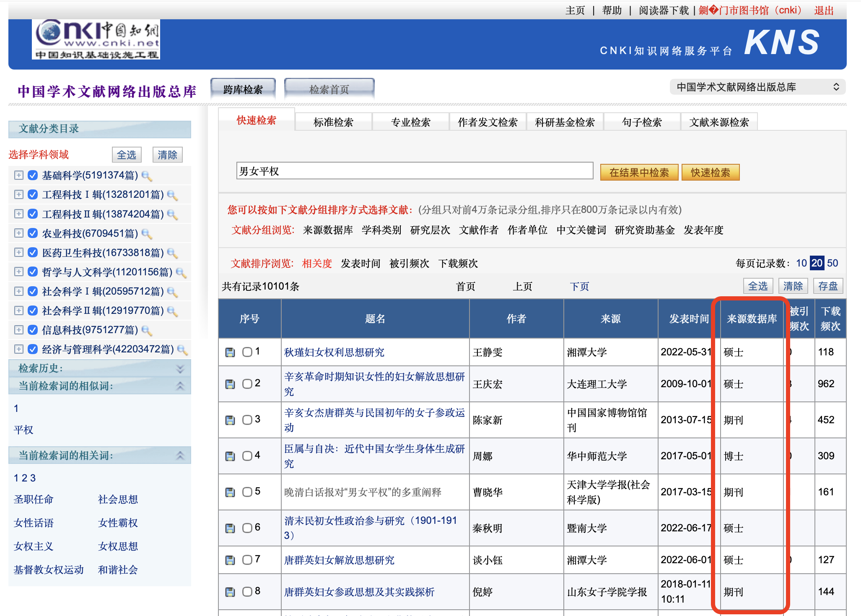
Task: Click the save disk icon in row 2
Action: coord(230,384)
